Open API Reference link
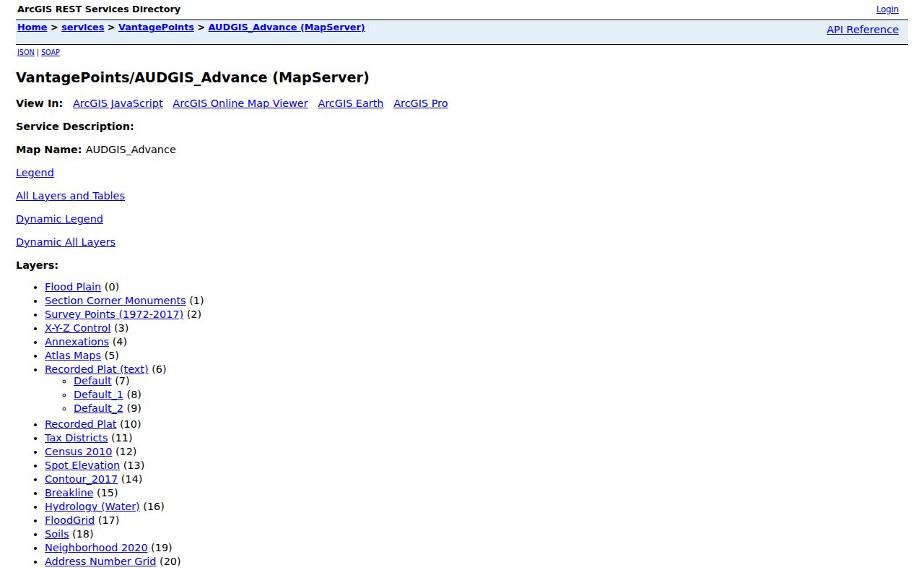 [863, 30]
